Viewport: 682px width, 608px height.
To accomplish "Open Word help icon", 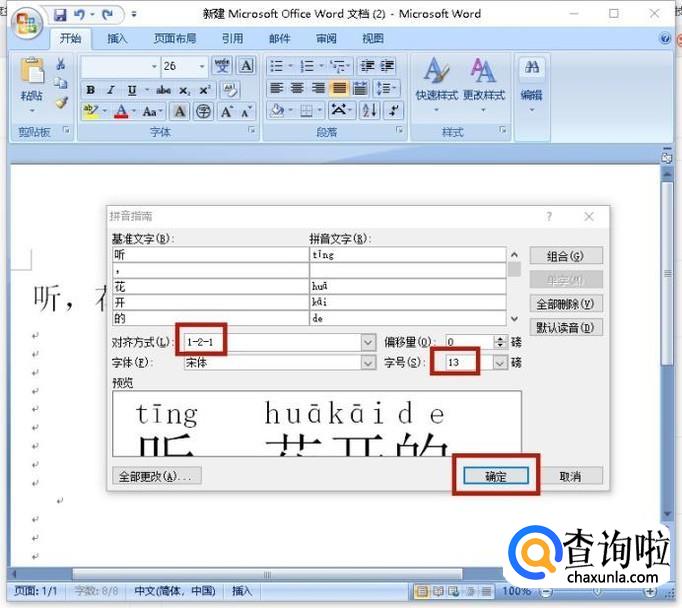I will point(665,39).
